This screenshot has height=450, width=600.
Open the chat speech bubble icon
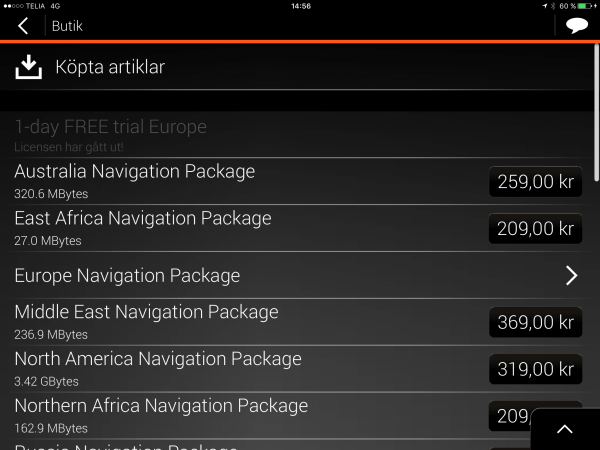[x=576, y=26]
